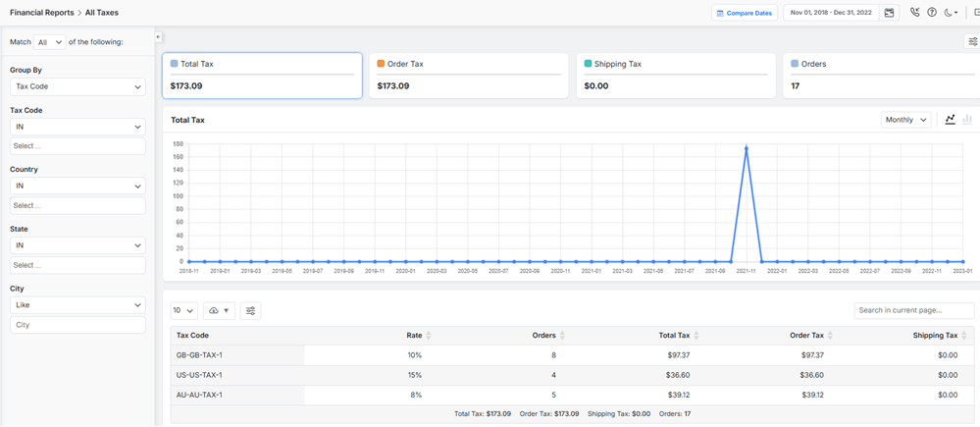Screen dimensions: 980x427
Task: Expand the Group By Tax Code dropdown
Action: [x=77, y=86]
